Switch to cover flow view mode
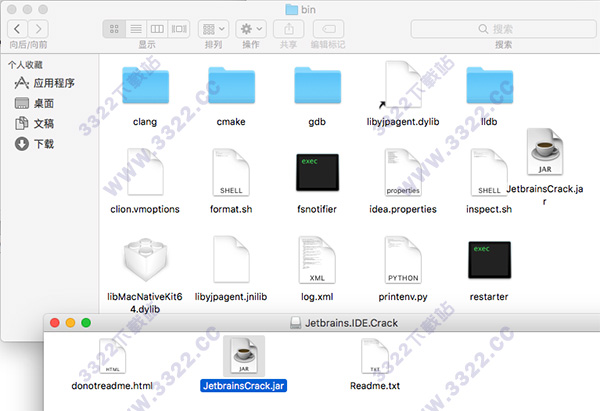 [179, 29]
